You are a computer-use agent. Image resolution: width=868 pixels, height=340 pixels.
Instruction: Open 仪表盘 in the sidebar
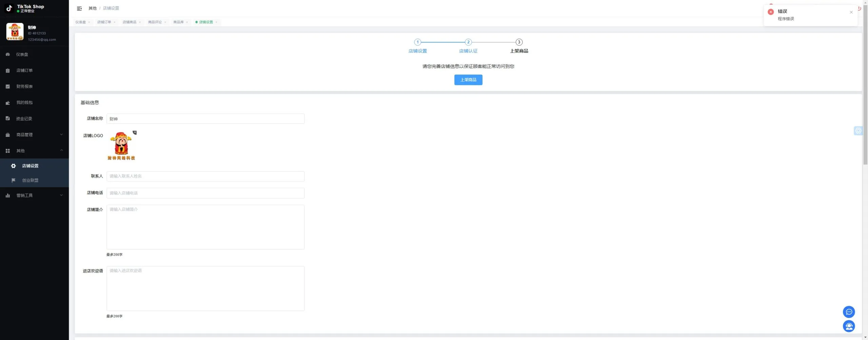34,54
